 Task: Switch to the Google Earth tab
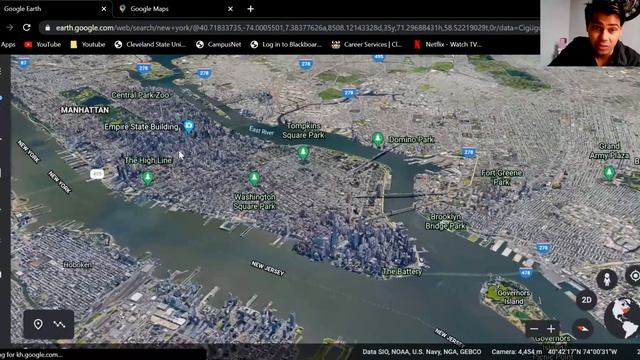tap(55, 9)
